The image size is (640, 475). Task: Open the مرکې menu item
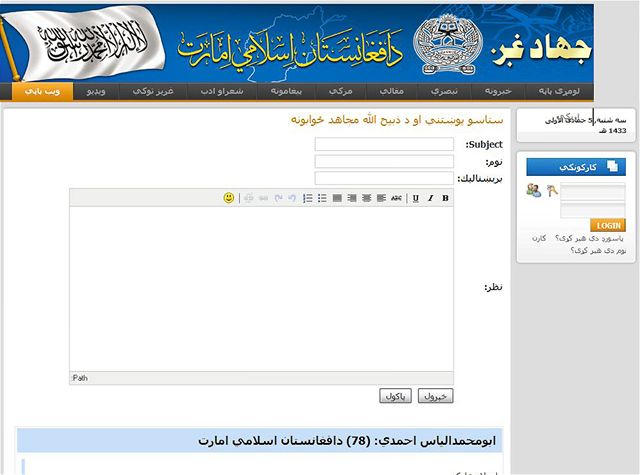click(x=341, y=91)
